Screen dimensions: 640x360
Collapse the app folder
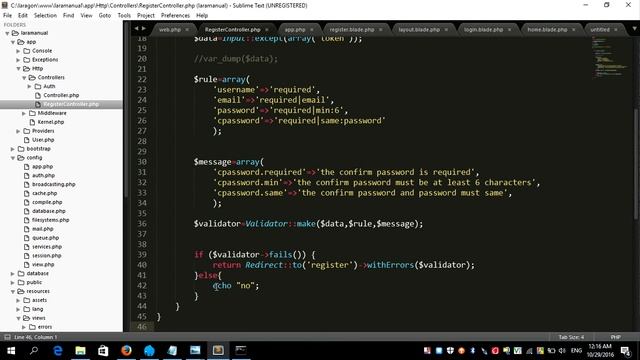tap(13, 42)
